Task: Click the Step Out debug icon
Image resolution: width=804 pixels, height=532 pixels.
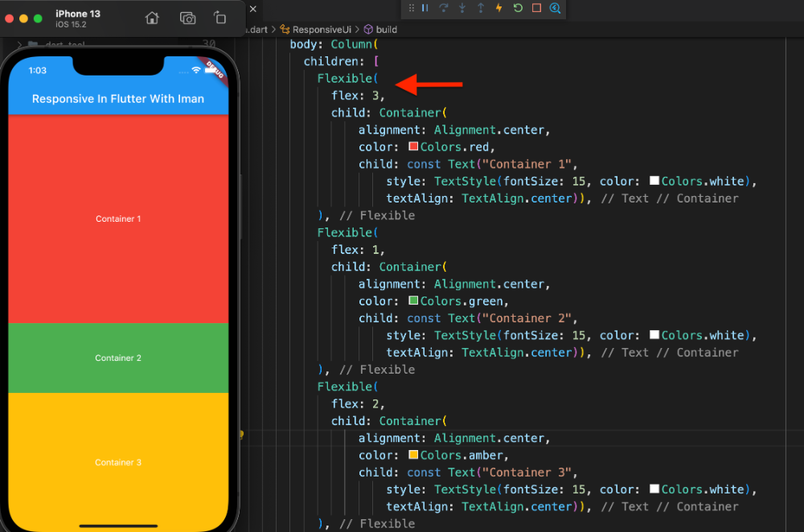Action: 481,8
